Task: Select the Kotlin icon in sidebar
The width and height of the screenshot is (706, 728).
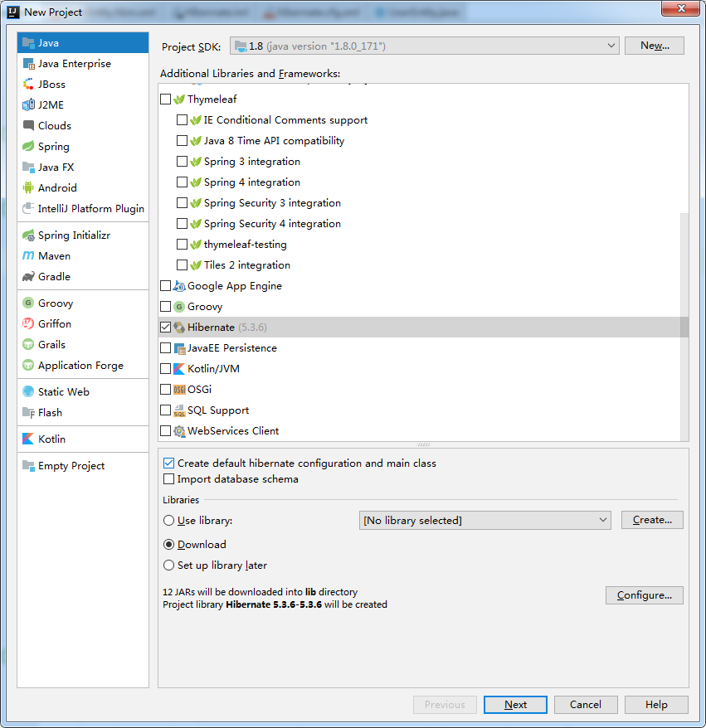Action: (28, 439)
